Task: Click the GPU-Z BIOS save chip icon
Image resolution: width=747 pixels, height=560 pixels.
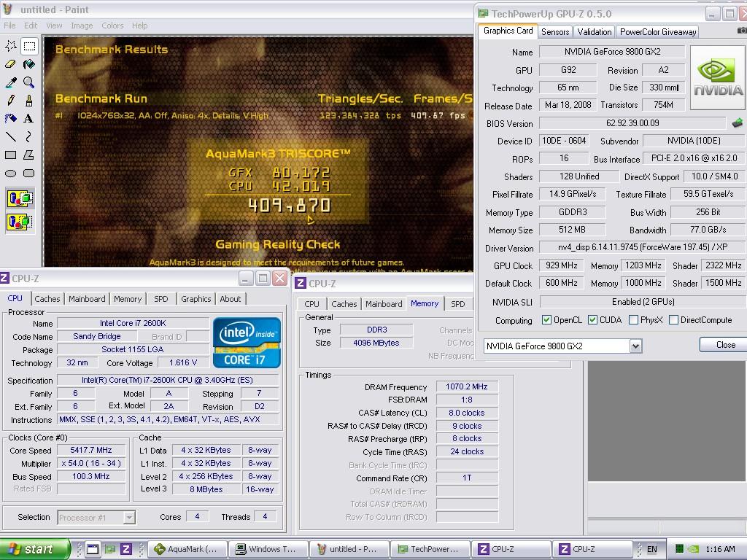Action: click(737, 123)
